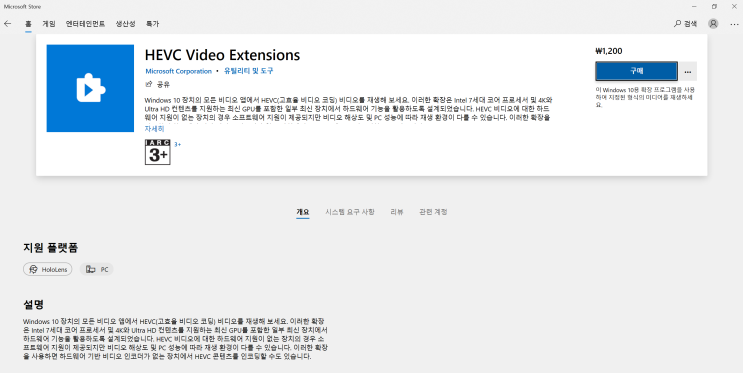The height and width of the screenshot is (373, 743).
Task: Open search with 검색 button
Action: pyautogui.click(x=685, y=24)
